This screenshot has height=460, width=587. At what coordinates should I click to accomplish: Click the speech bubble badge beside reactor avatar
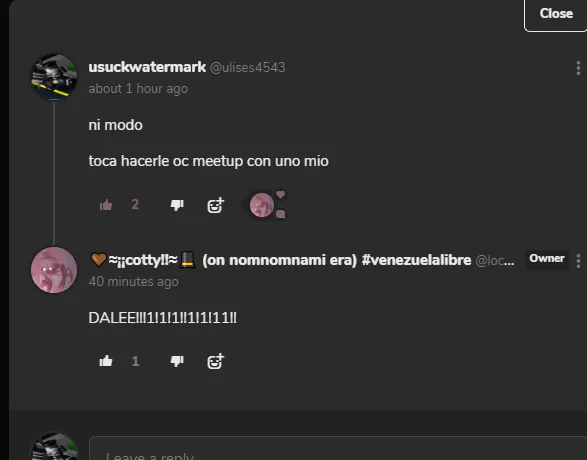pyautogui.click(x=280, y=214)
